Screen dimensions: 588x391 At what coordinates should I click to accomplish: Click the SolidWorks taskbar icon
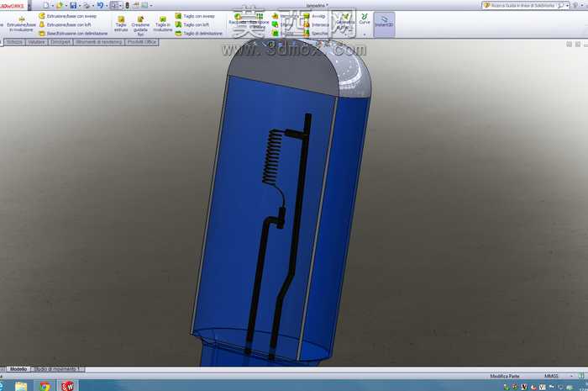point(68,386)
